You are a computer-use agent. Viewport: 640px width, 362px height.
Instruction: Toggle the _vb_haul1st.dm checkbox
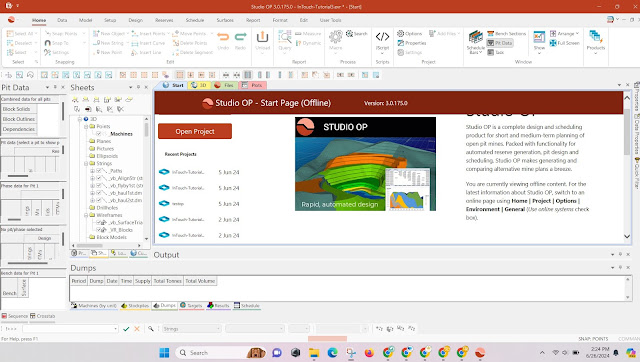(98, 193)
